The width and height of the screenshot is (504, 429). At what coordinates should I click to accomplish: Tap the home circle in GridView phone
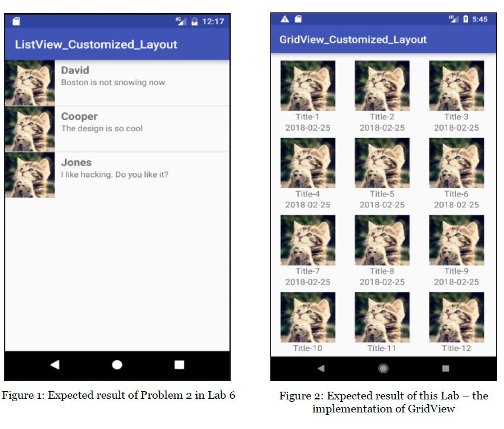(383, 368)
